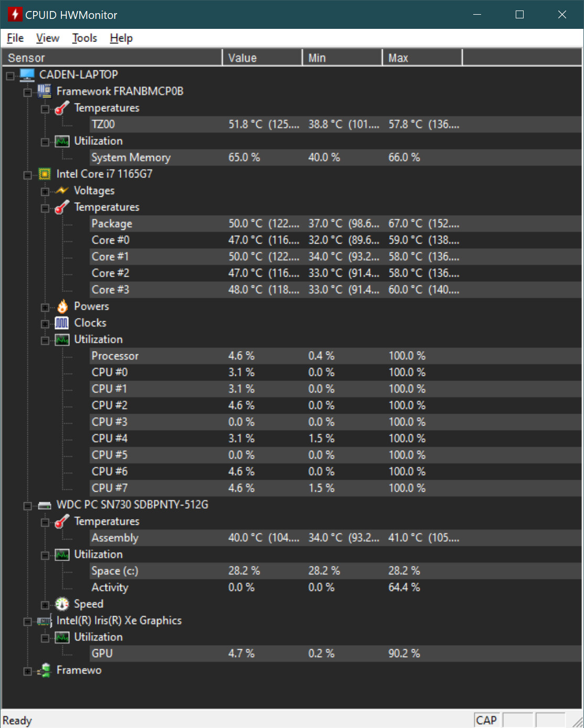Image resolution: width=584 pixels, height=728 pixels.
Task: Click the Value column header
Action: (263, 58)
